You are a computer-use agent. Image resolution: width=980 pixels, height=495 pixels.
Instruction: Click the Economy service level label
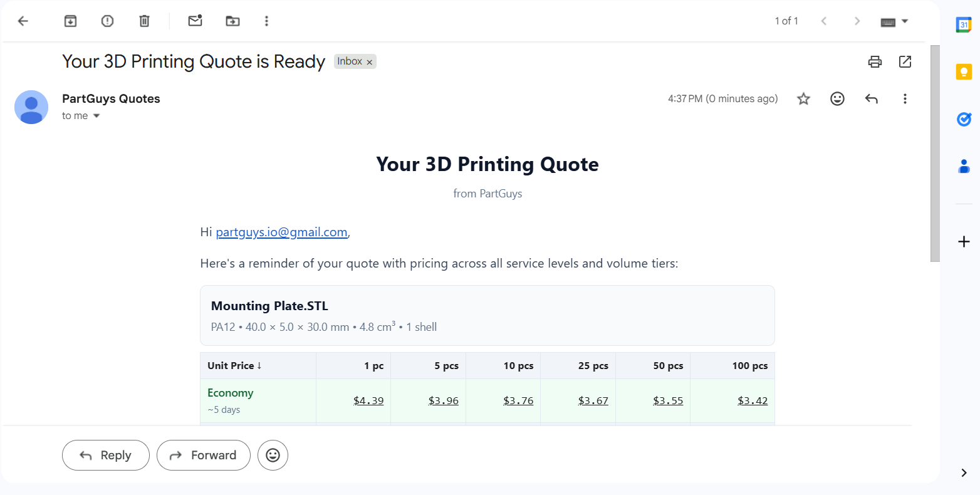point(231,393)
